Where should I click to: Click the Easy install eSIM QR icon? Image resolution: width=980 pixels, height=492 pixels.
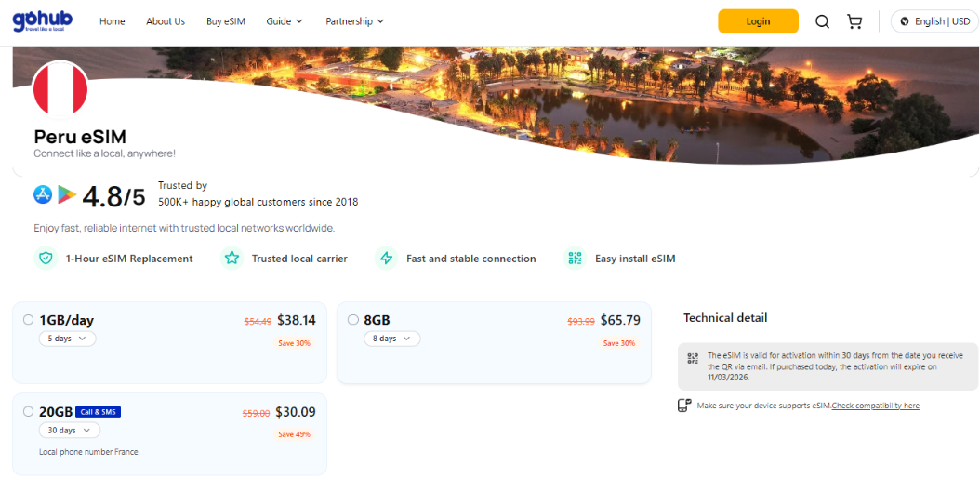tap(576, 259)
